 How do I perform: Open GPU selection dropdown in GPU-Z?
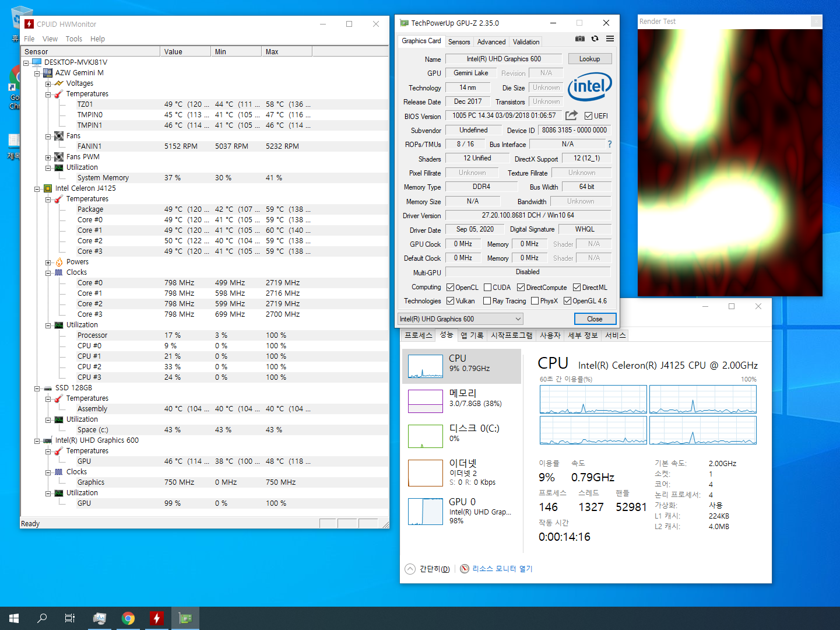[460, 319]
